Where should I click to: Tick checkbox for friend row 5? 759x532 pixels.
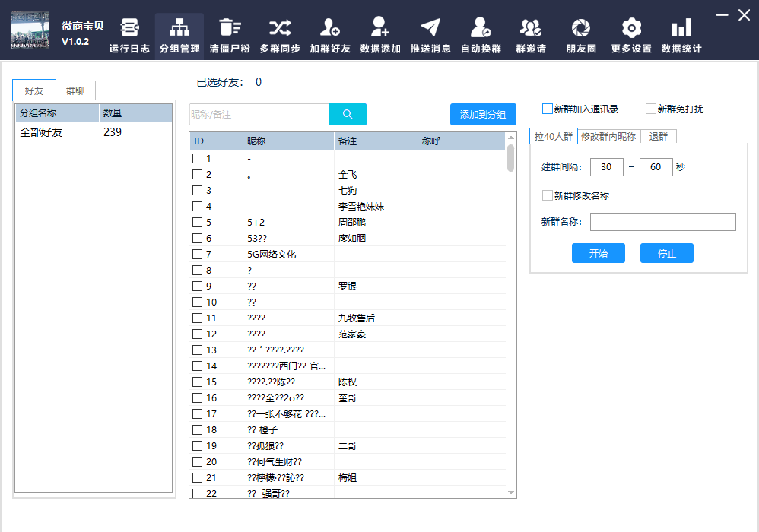(x=198, y=223)
